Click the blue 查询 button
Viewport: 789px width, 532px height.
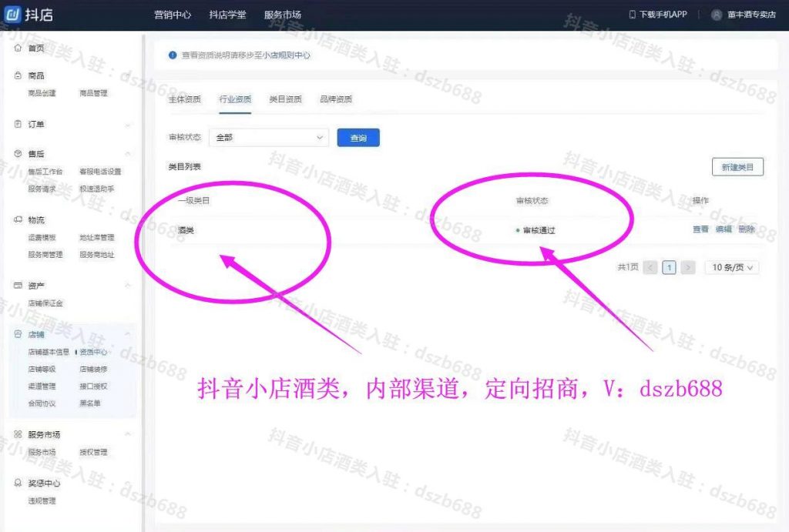pyautogui.click(x=358, y=138)
